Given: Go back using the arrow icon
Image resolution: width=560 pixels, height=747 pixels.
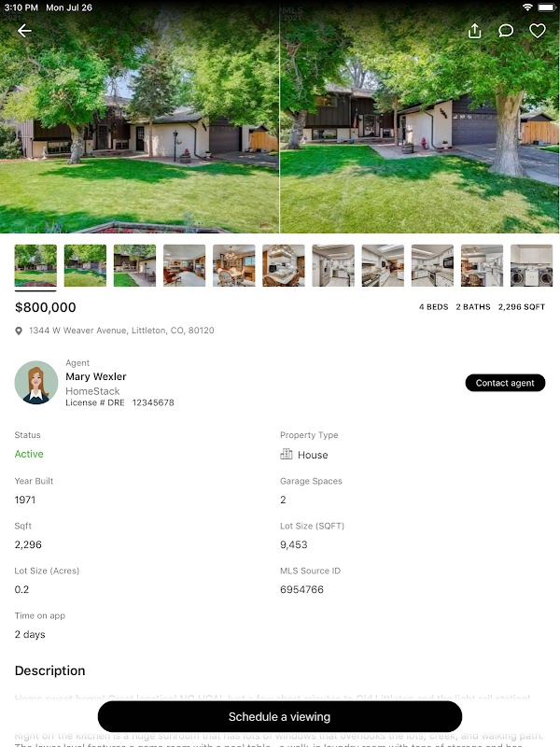Looking at the screenshot, I should pos(24,31).
